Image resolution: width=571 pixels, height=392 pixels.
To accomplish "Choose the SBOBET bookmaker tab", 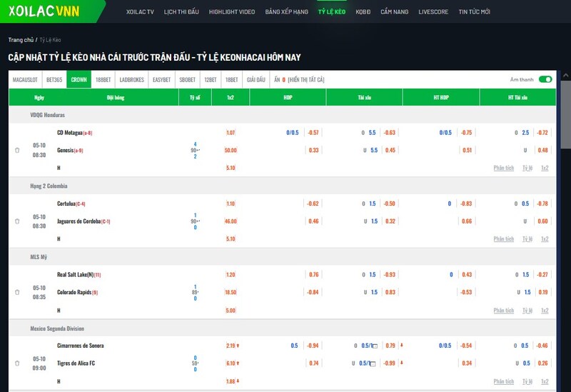I will (188, 80).
